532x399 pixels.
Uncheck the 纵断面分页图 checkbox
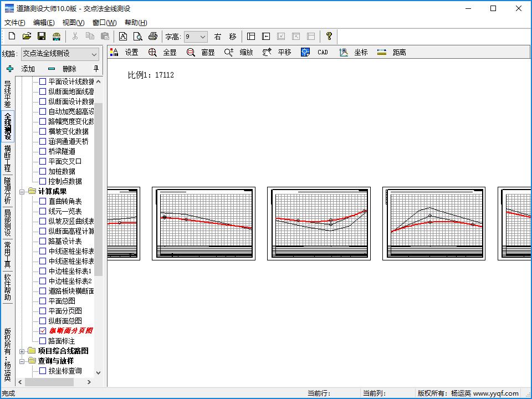pos(43,331)
